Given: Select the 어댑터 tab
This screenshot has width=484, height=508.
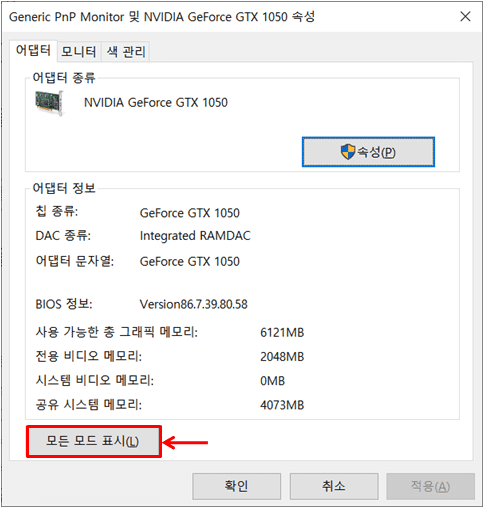Looking at the screenshot, I should click(33, 51).
